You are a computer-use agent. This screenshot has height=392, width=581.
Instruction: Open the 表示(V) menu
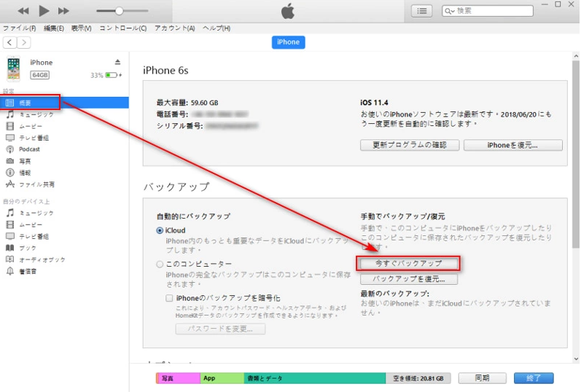coord(81,28)
